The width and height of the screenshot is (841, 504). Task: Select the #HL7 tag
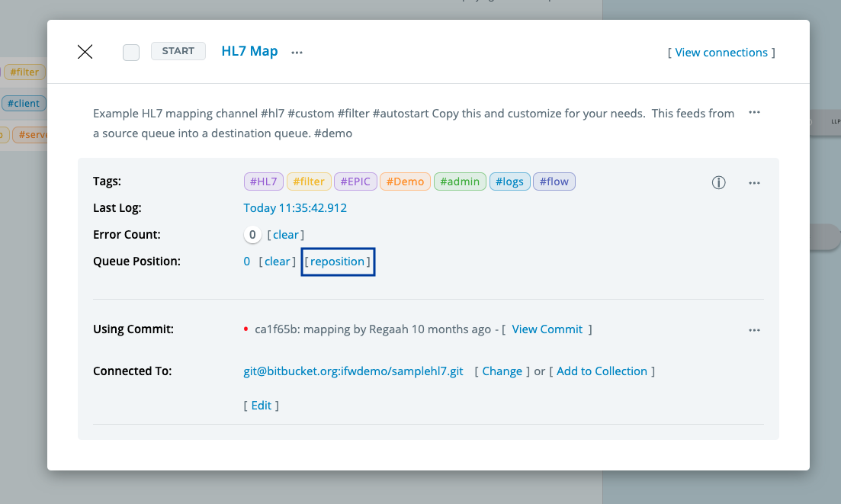coord(264,181)
